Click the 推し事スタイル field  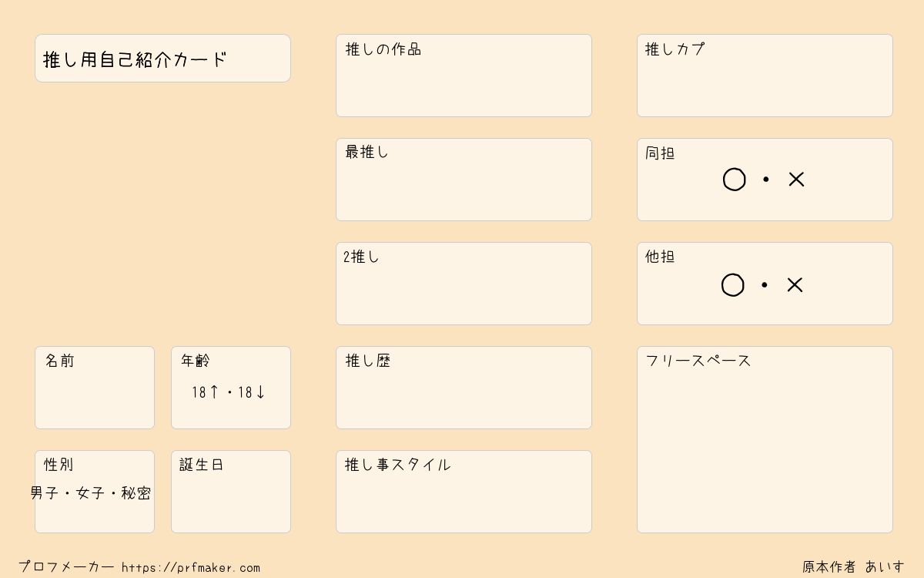464,492
